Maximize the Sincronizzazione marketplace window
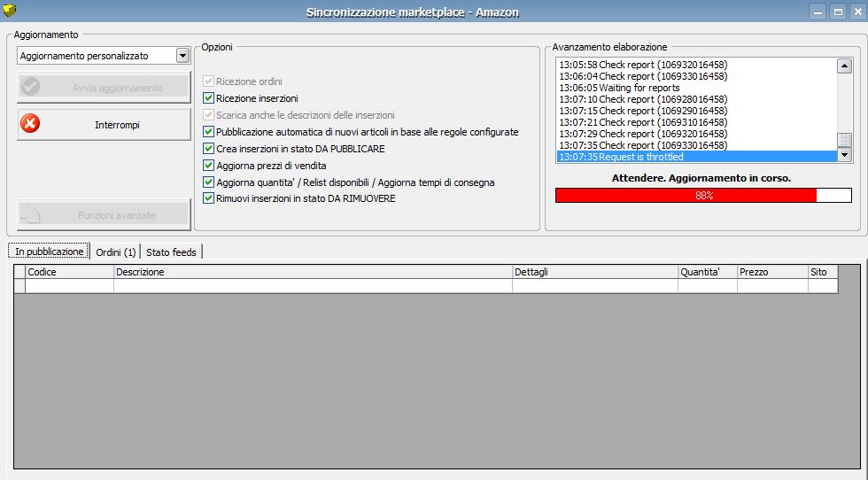 [838, 12]
